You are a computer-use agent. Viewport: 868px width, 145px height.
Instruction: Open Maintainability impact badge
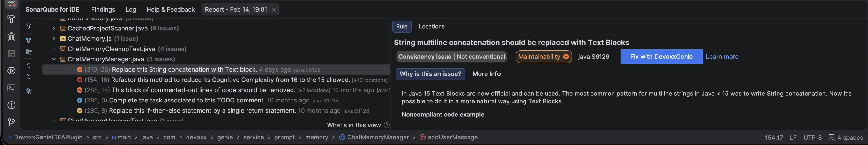[544, 57]
